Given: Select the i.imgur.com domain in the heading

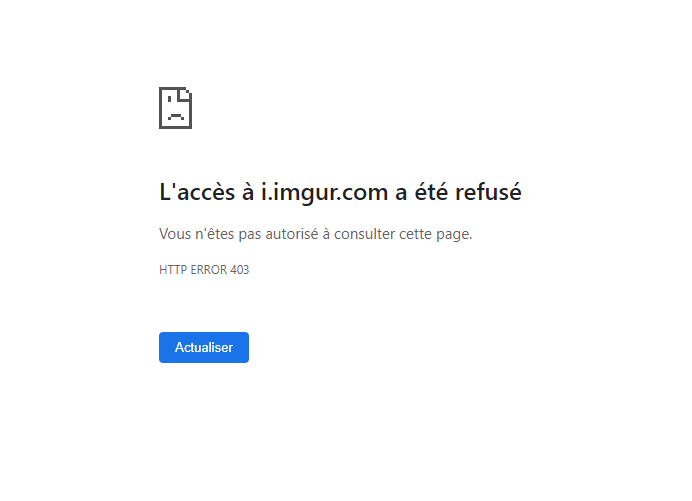Looking at the screenshot, I should tap(322, 192).
